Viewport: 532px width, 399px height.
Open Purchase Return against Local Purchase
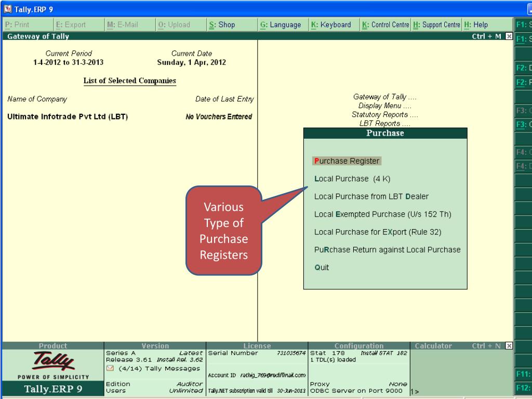387,250
